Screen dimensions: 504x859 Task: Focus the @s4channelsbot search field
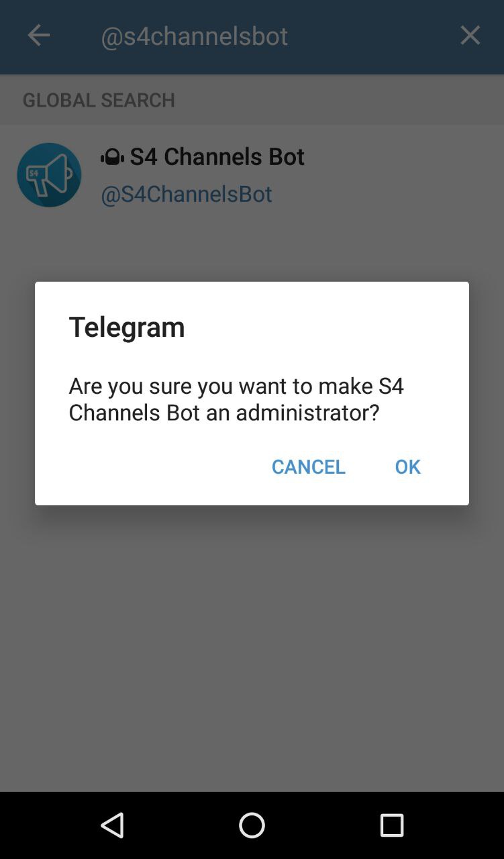point(268,36)
